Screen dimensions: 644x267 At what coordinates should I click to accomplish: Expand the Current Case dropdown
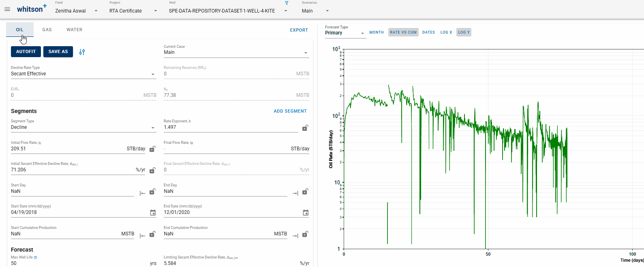click(306, 53)
